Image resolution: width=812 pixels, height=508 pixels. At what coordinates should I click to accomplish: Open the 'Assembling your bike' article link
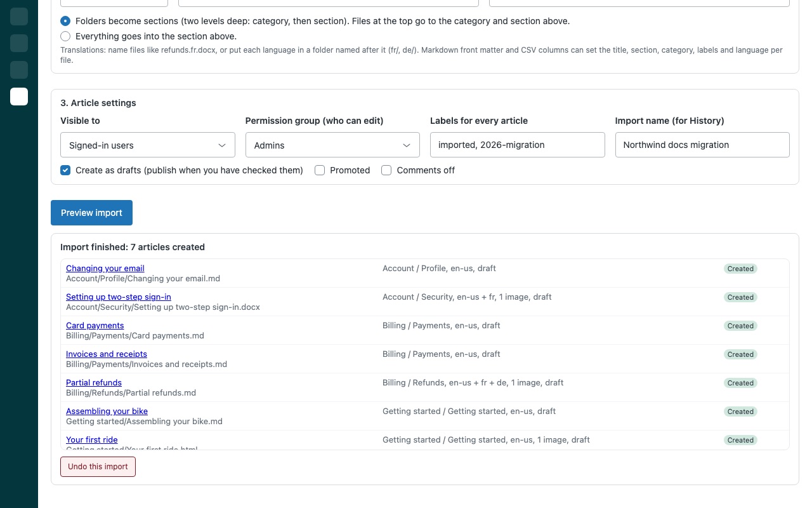click(107, 411)
